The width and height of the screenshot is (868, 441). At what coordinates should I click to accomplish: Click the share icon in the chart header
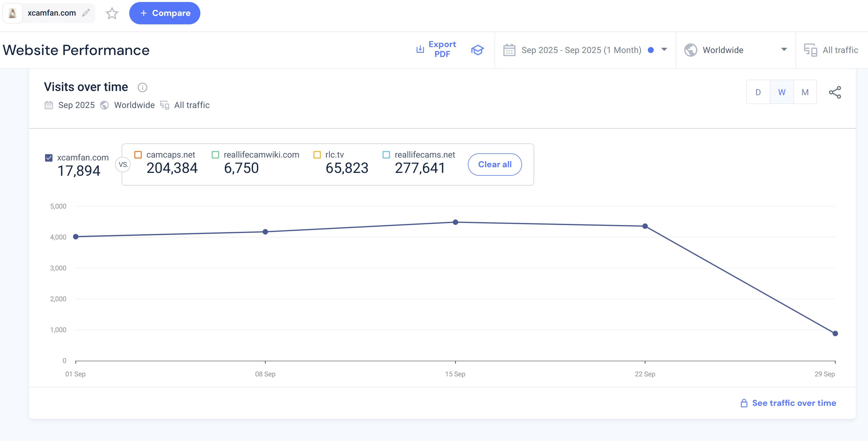[835, 92]
